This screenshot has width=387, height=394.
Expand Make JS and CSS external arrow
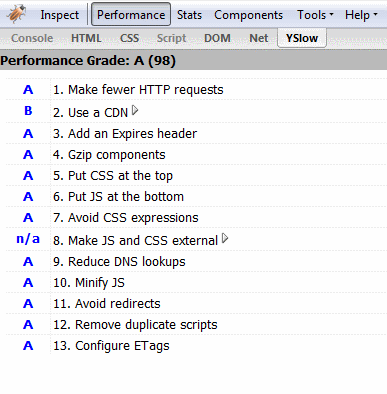pos(225,238)
